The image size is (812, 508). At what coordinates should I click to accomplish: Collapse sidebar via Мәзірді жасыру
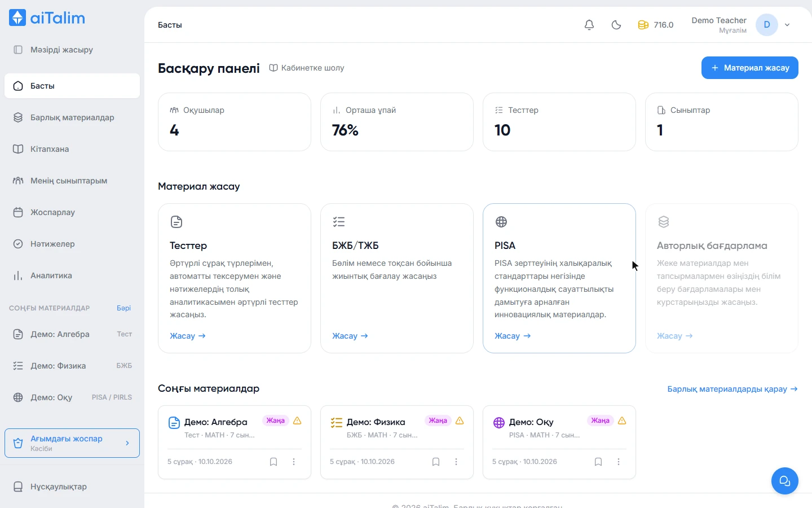click(x=72, y=50)
